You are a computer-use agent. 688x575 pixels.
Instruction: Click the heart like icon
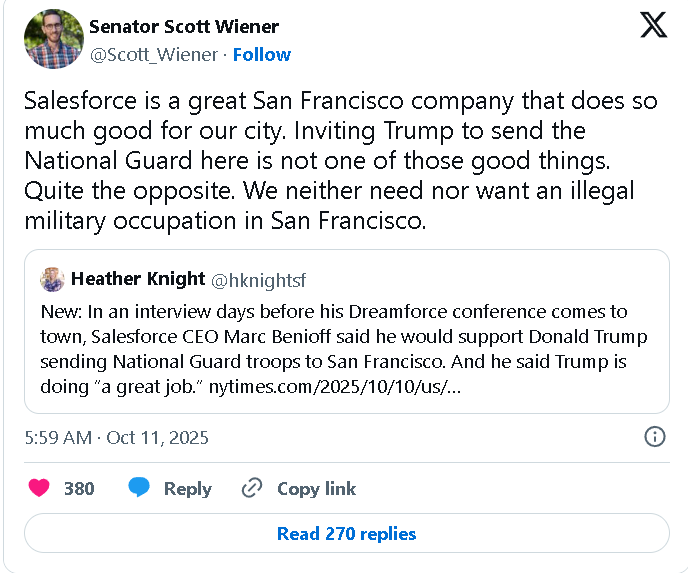point(39,488)
